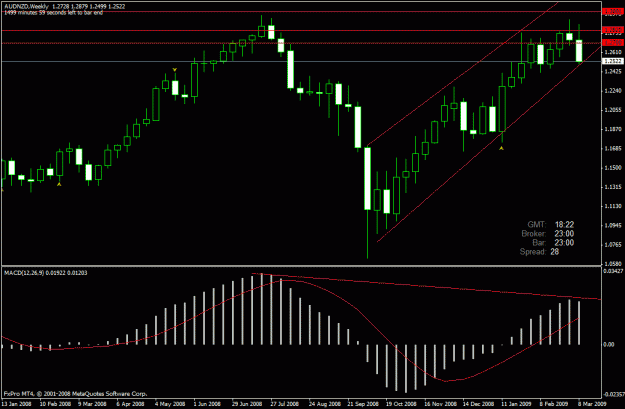Viewport: 625px width, 409px height.
Task: Click the 21 Sep 2008 date label
Action: 363,404
